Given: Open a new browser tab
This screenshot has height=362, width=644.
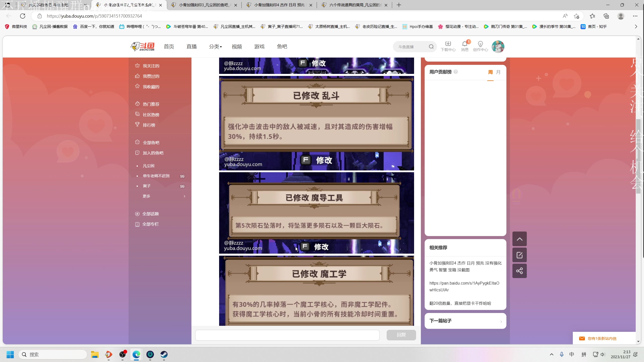Looking at the screenshot, I should point(399,5).
